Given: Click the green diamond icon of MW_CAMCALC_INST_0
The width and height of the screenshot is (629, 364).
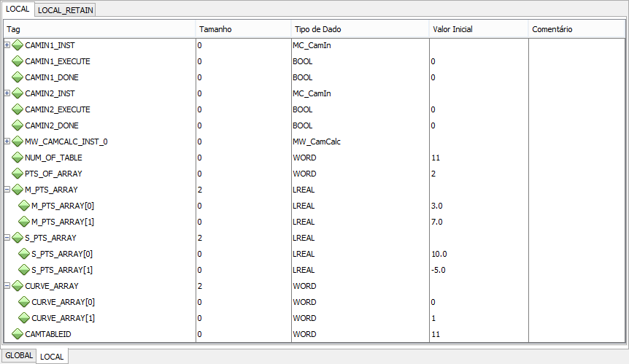Looking at the screenshot, I should tap(18, 142).
